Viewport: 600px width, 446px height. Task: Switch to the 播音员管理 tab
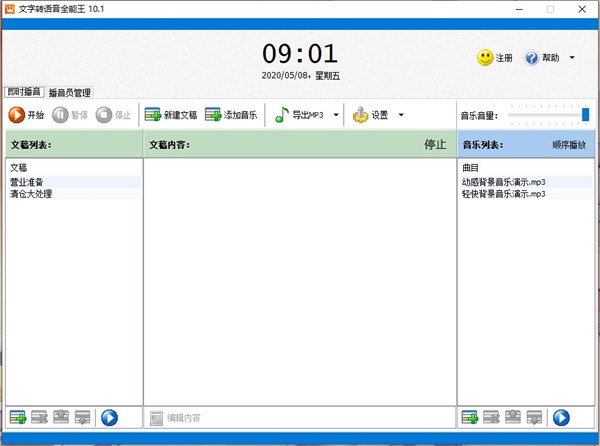click(x=70, y=93)
